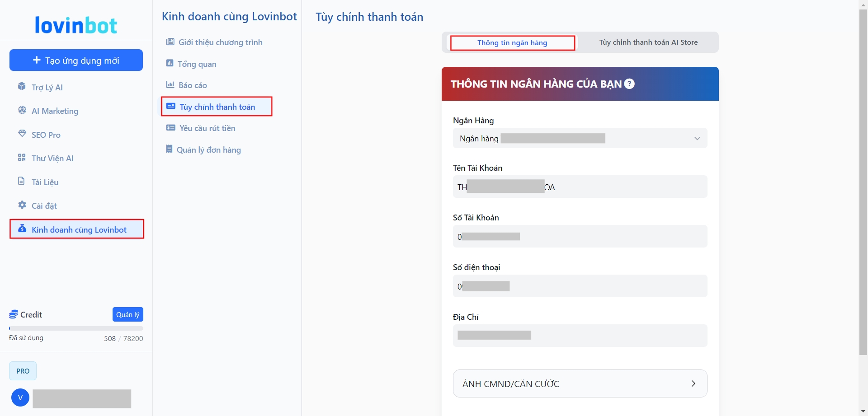Image resolution: width=868 pixels, height=416 pixels.
Task: Click the SEO Pro diamond icon
Action: pyautogui.click(x=22, y=134)
